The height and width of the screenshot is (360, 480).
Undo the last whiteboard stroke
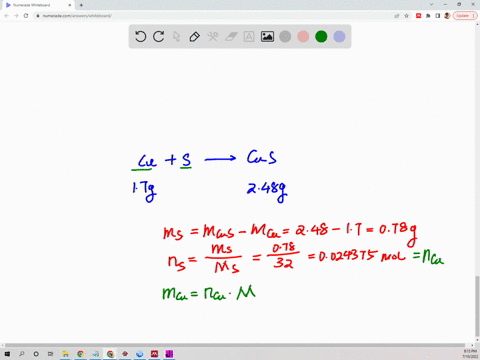(140, 36)
